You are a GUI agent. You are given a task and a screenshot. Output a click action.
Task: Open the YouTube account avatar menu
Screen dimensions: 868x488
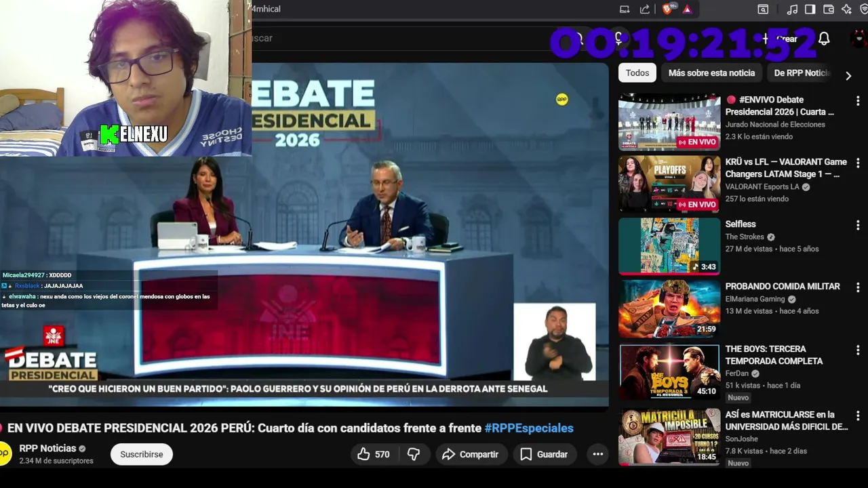point(859,39)
